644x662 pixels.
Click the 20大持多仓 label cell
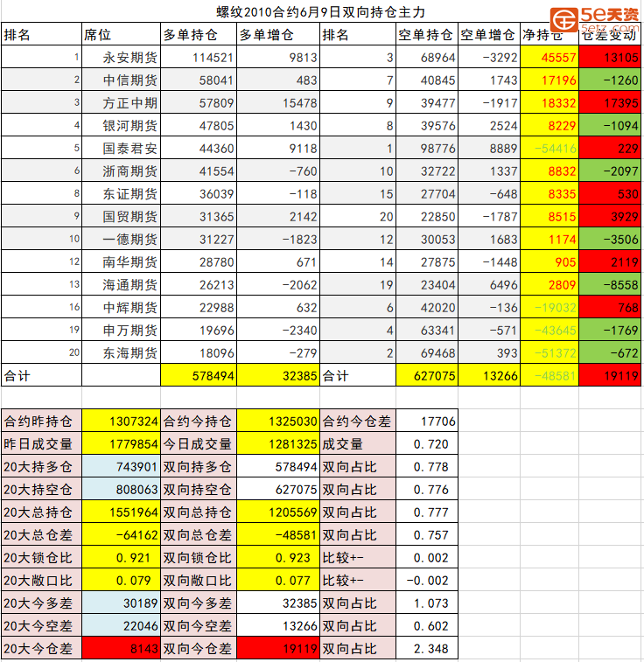tap(41, 466)
